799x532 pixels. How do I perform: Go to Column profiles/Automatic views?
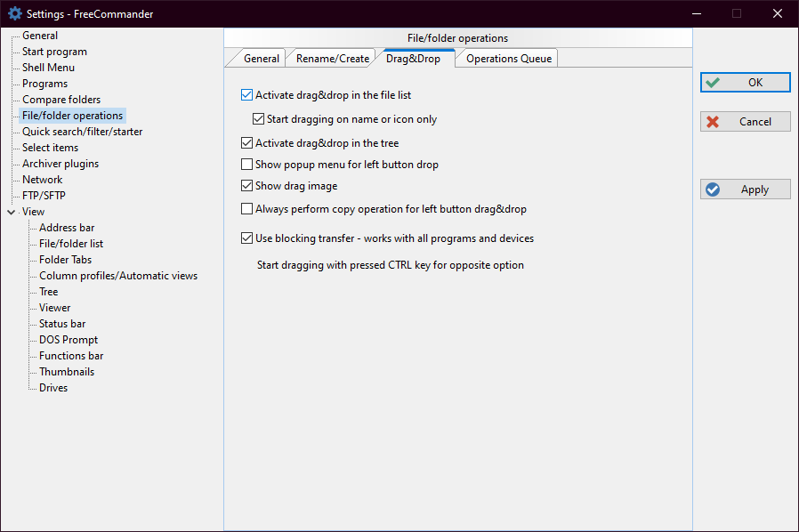tap(118, 276)
